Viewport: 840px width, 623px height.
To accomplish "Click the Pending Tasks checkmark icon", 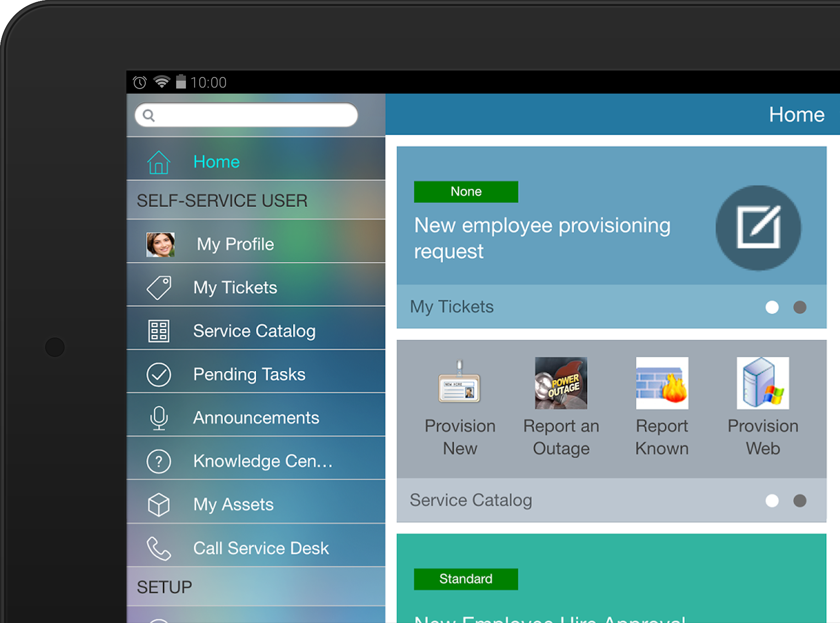I will [158, 374].
